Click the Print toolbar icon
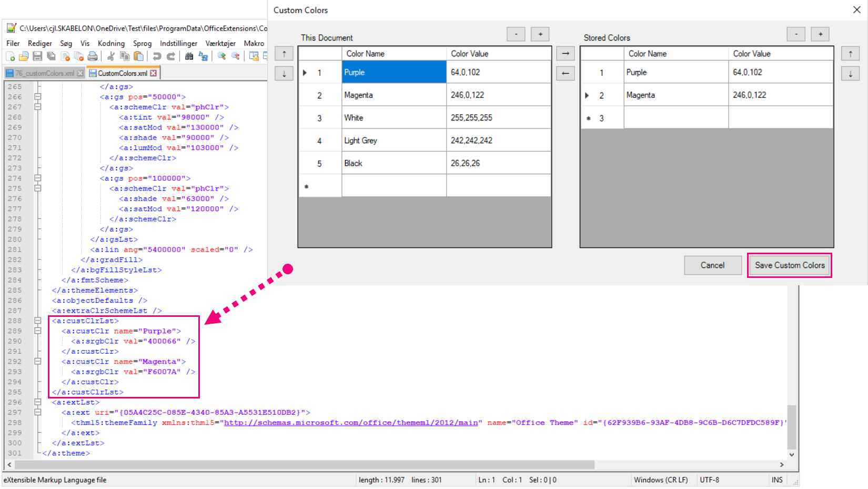This screenshot has height=489, width=868. [93, 56]
